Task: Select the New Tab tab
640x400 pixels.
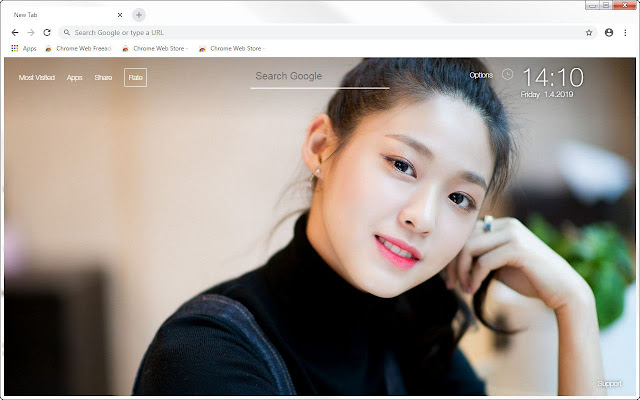Action: click(x=65, y=15)
